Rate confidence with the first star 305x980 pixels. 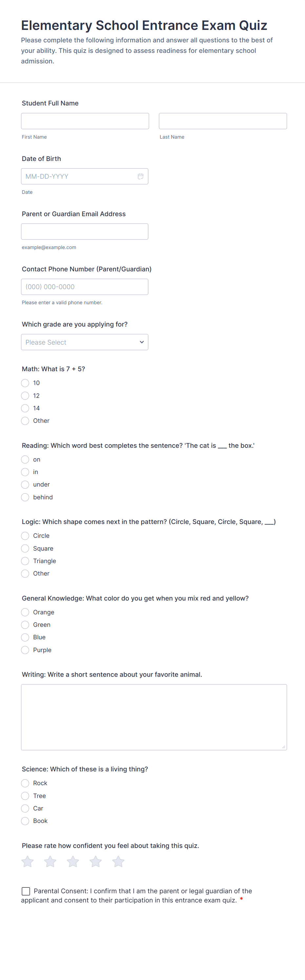27,862
